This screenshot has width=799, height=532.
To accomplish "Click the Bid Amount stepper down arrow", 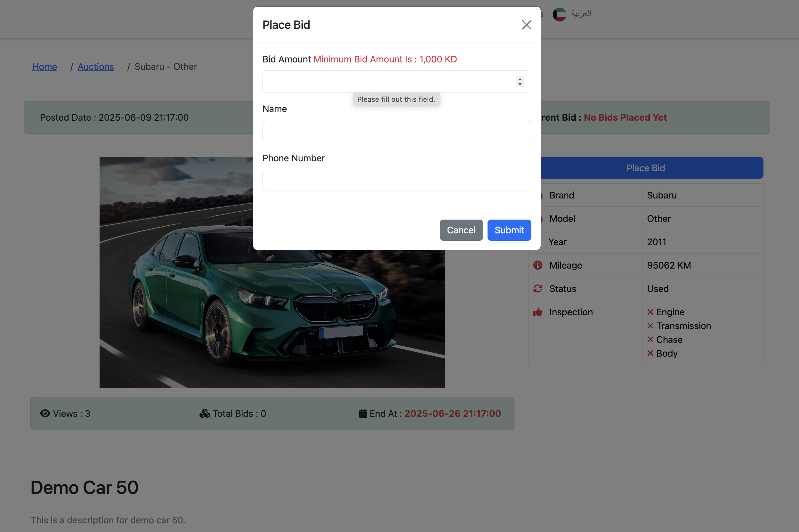I will (520, 84).
